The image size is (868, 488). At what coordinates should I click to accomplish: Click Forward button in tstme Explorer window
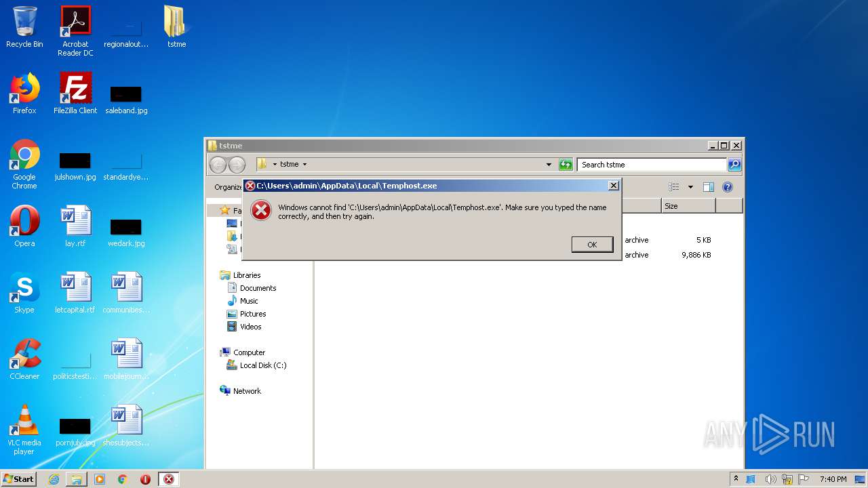pos(237,165)
